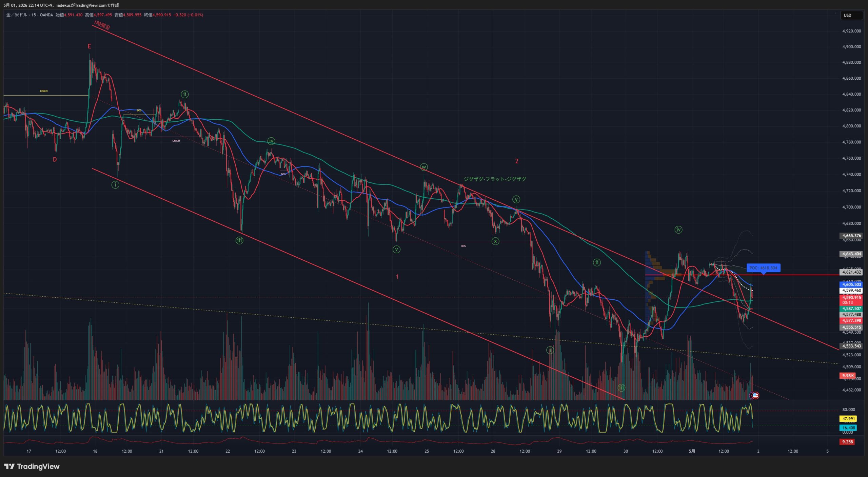Select date 21 on the time axis

pos(161,451)
